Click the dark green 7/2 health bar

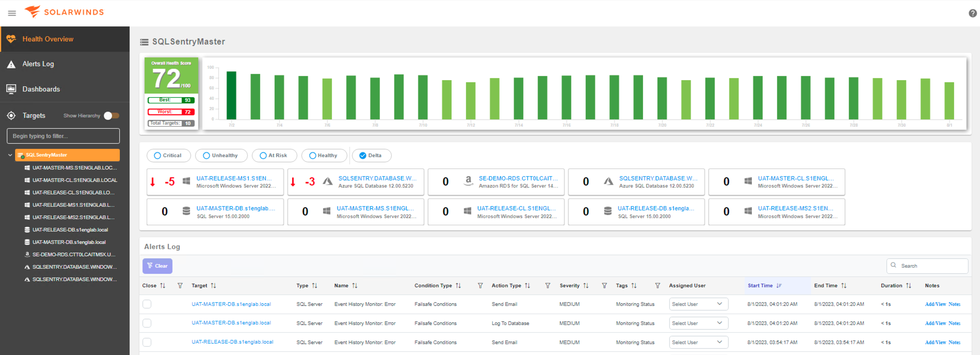[231, 96]
